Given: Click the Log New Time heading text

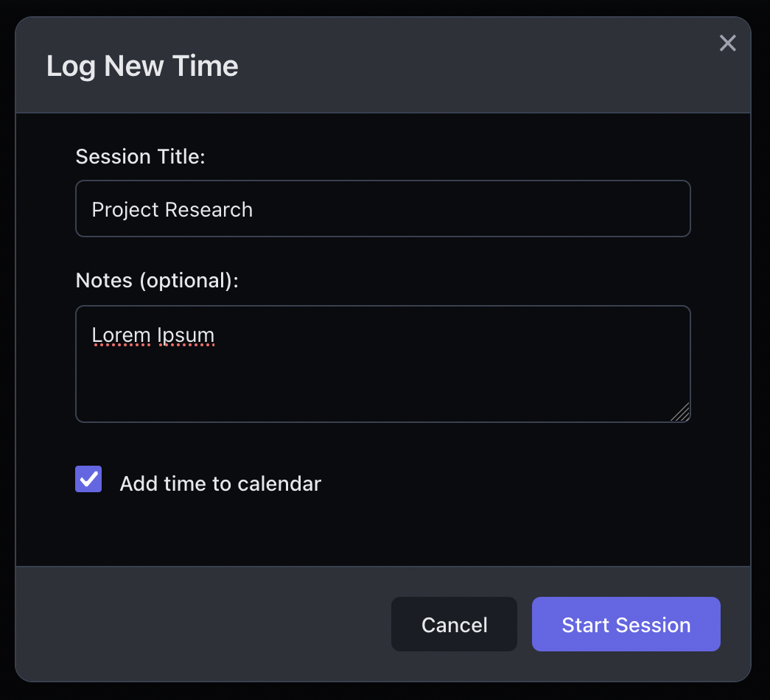Looking at the screenshot, I should (142, 66).
